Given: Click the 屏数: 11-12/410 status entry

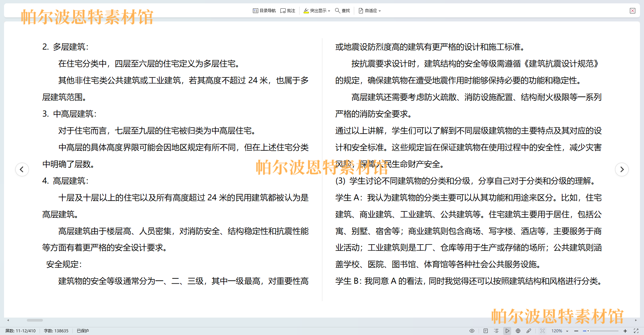Looking at the screenshot, I should (x=20, y=331).
